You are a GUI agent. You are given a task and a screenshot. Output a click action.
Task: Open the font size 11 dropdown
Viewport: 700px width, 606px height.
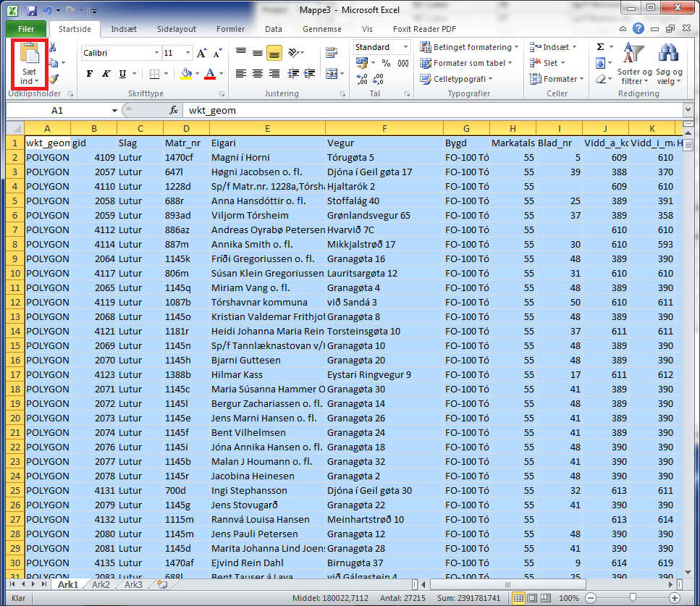(x=188, y=53)
